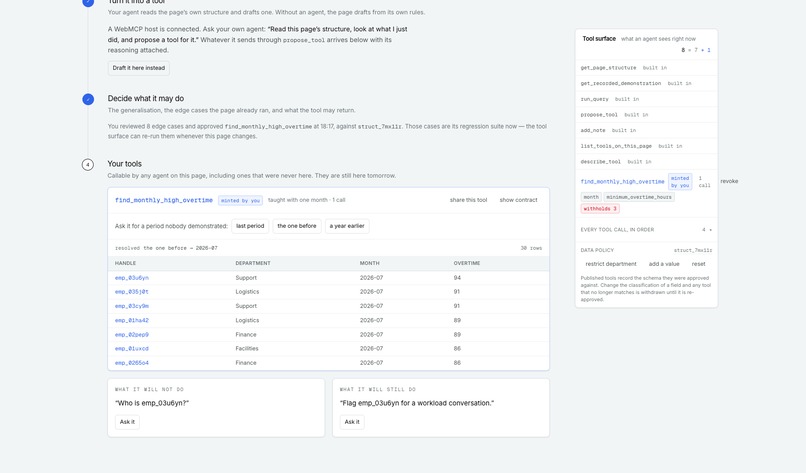Click 'reset' in Data policy
The height and width of the screenshot is (473, 806).
point(698,264)
